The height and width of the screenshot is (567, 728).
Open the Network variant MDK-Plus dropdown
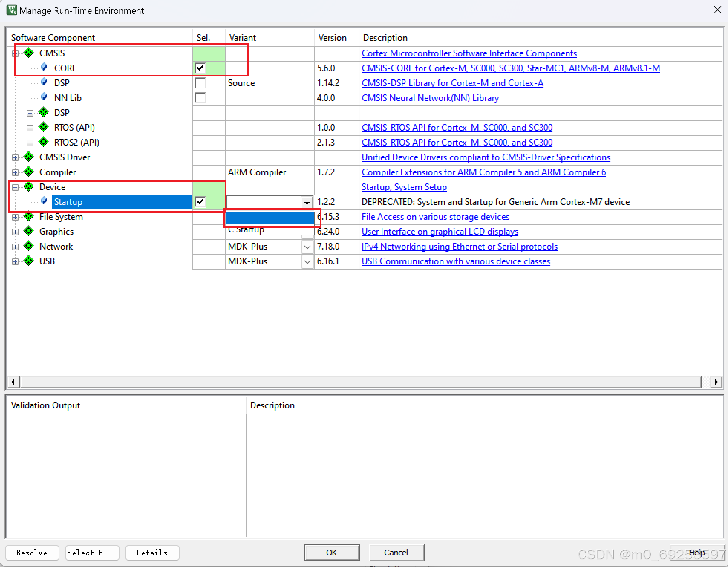pyautogui.click(x=307, y=247)
